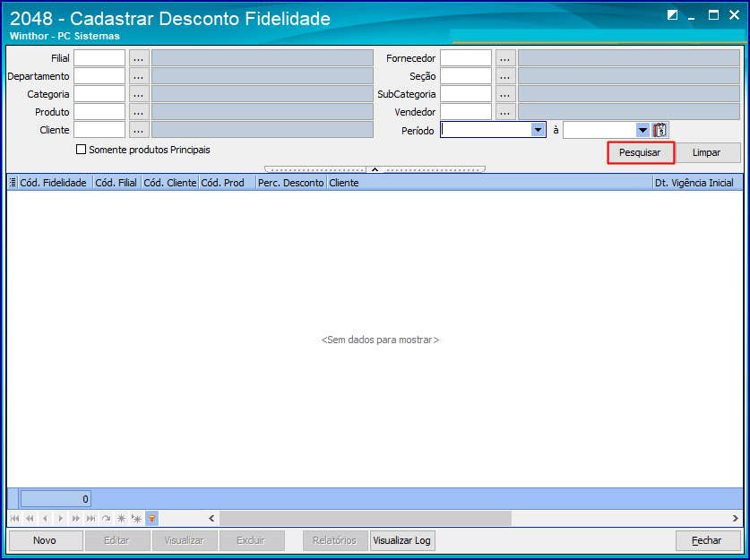Click the Vendedor code input field
The height and width of the screenshot is (560, 750).
pos(466,112)
